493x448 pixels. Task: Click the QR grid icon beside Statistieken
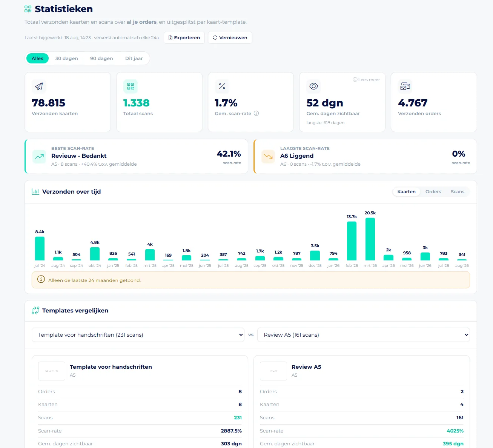(x=28, y=9)
